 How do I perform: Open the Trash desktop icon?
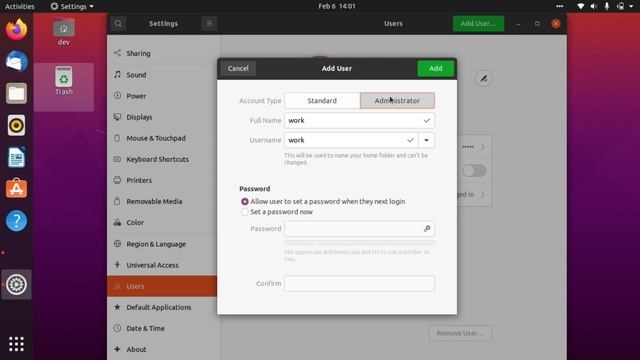click(x=64, y=81)
